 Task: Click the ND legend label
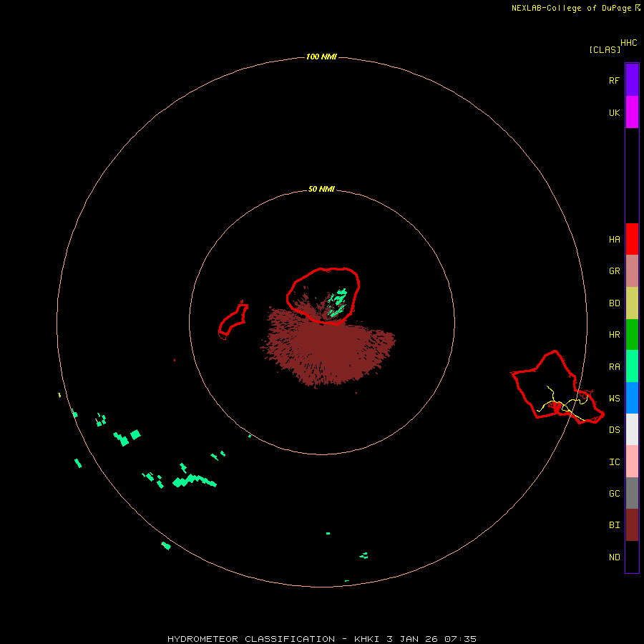614,557
